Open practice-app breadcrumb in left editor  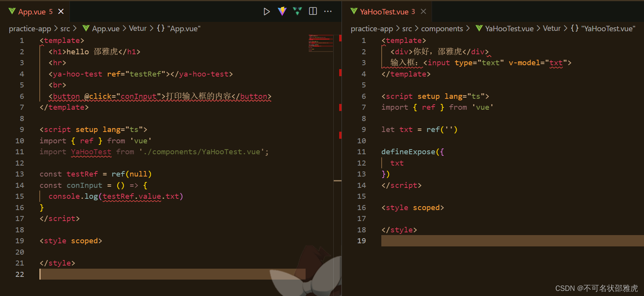30,29
